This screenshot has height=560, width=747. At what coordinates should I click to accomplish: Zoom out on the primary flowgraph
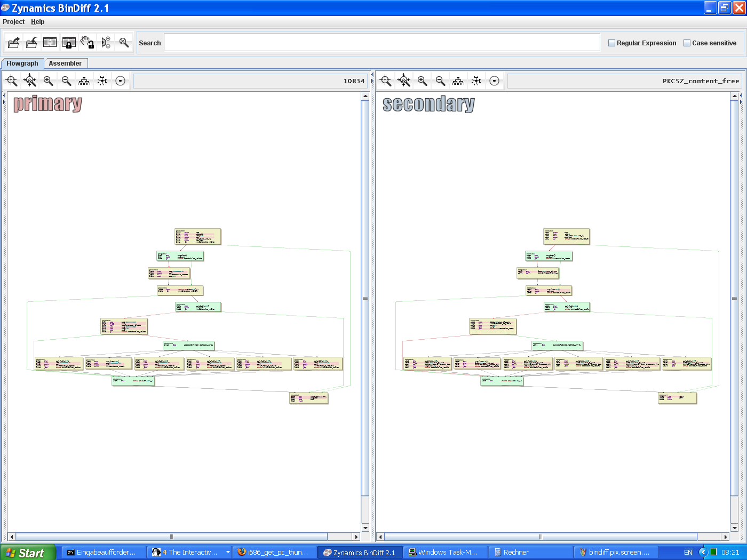[x=67, y=81]
